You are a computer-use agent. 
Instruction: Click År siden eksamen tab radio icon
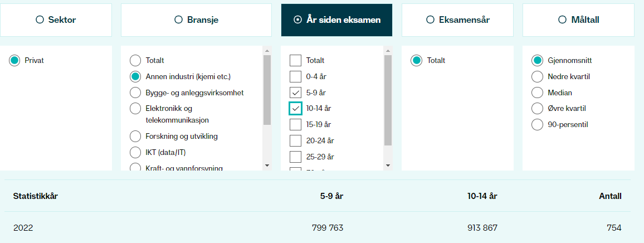[x=298, y=20]
